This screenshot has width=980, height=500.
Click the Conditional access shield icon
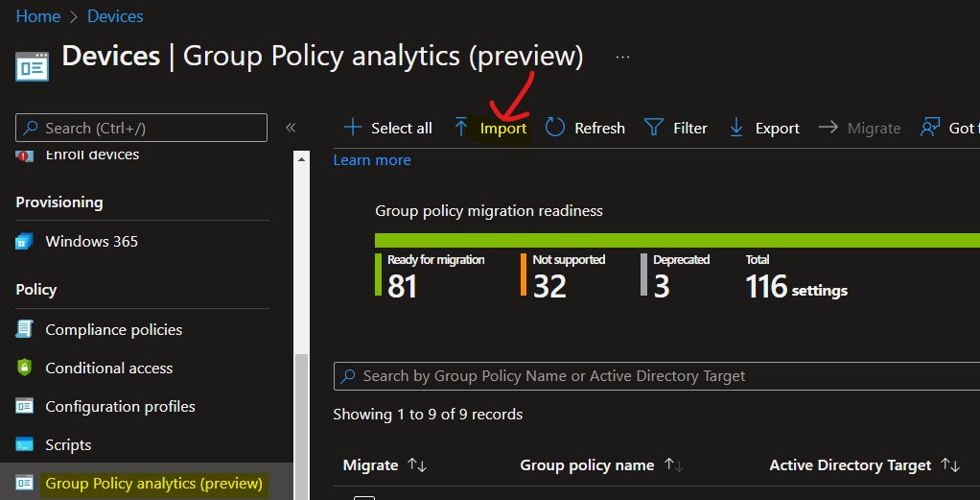click(24, 368)
